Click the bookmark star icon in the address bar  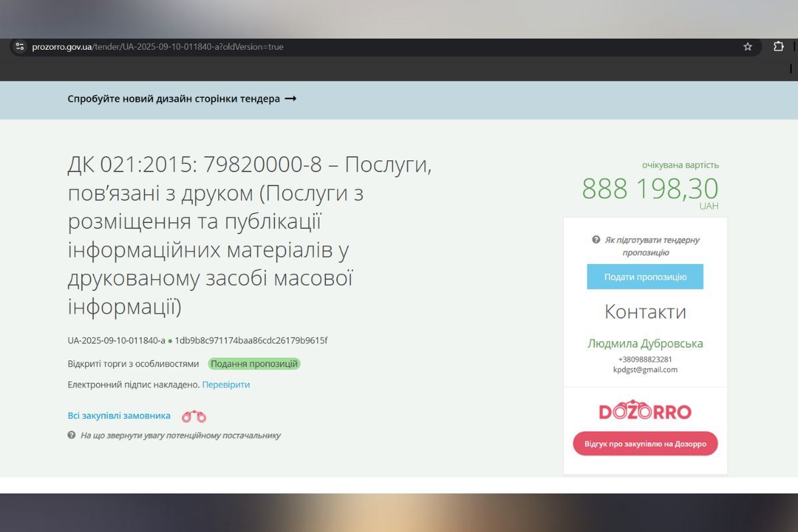pos(747,47)
